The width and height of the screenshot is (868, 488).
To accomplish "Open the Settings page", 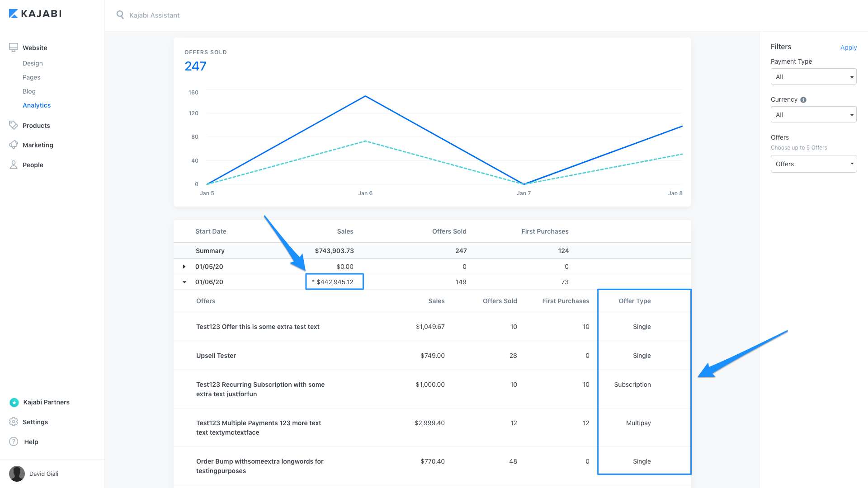I will tap(35, 422).
